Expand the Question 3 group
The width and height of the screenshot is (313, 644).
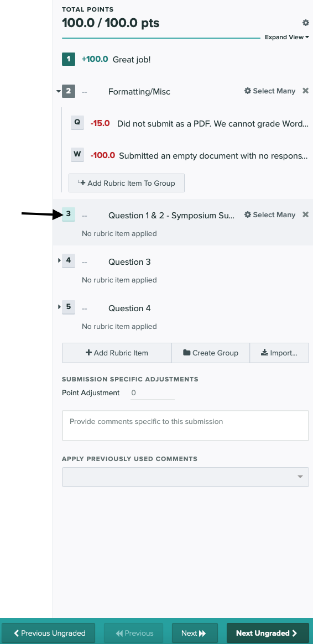point(60,260)
